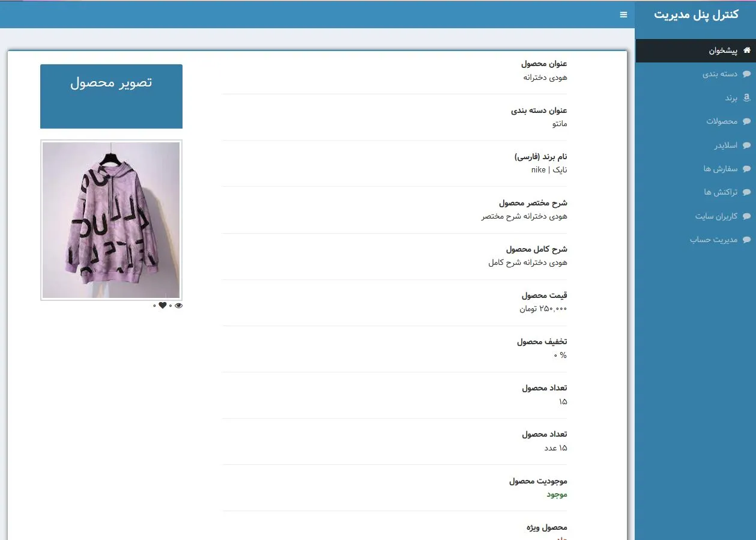This screenshot has height=540, width=756.
Task: Click the Amazon icon beside برند
Action: [747, 97]
